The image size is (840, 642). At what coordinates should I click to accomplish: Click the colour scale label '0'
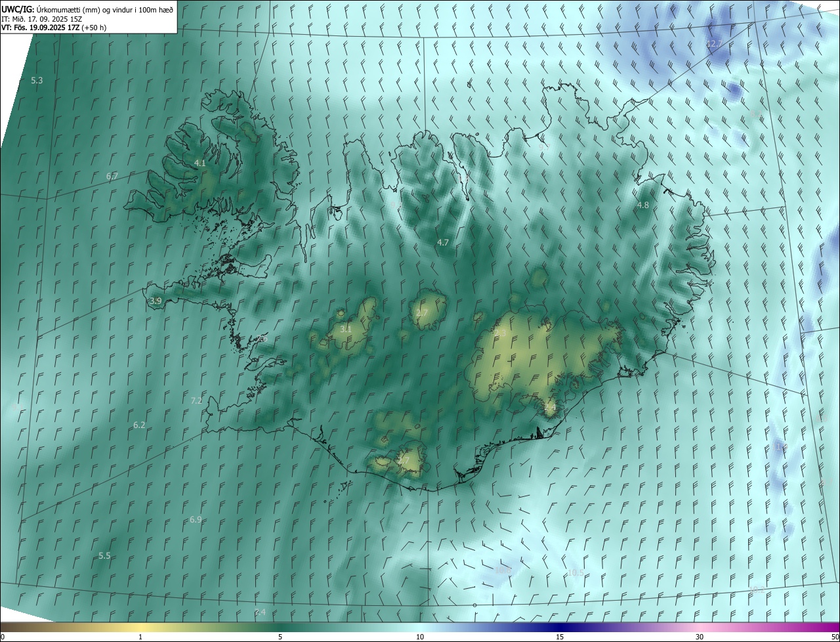tap(3, 637)
